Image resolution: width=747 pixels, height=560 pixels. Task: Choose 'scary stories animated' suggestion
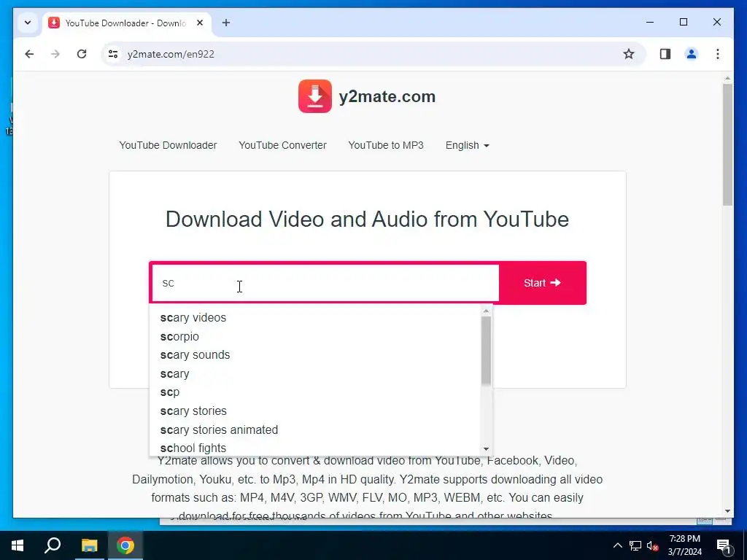click(x=315, y=430)
